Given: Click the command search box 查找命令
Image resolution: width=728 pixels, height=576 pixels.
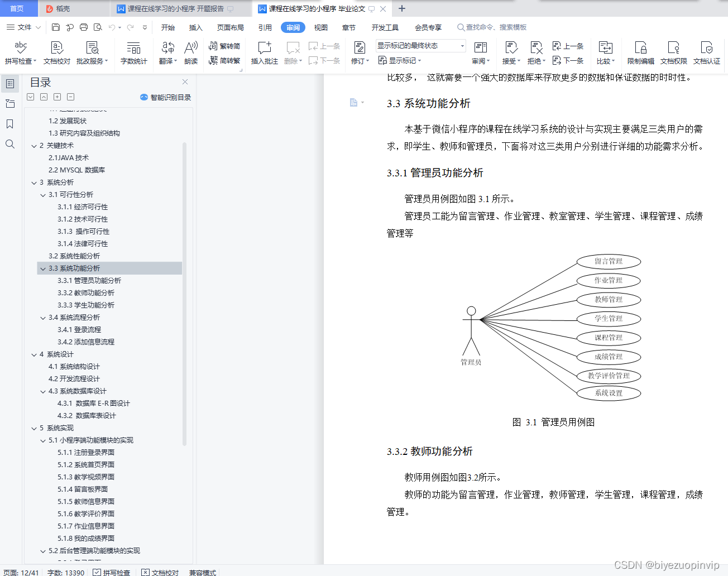Looking at the screenshot, I should click(492, 27).
